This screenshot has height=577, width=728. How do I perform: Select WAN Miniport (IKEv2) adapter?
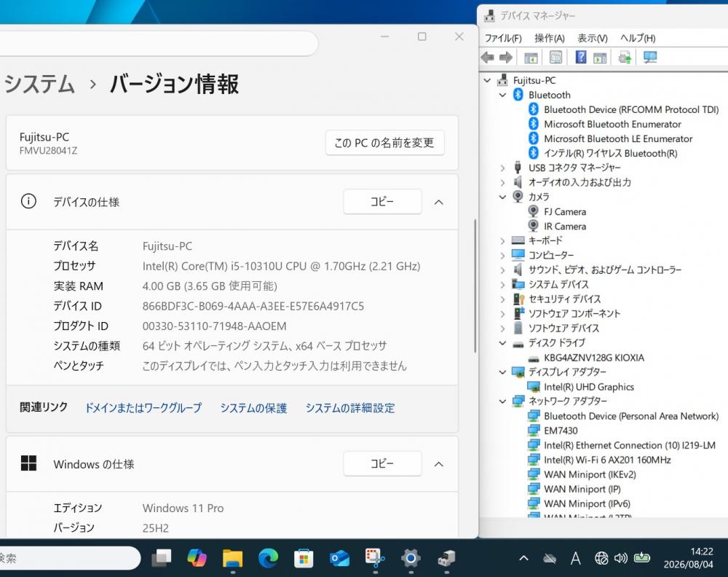[x=590, y=474]
